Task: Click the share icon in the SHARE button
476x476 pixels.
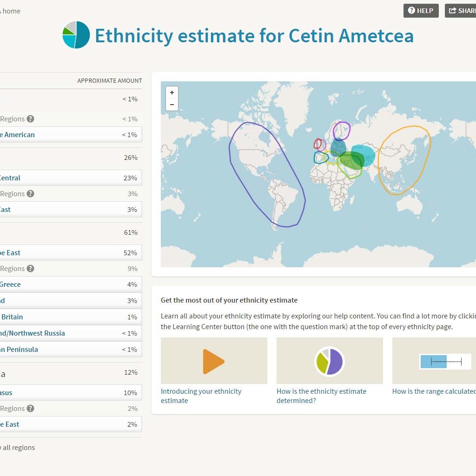Action: pos(453,10)
